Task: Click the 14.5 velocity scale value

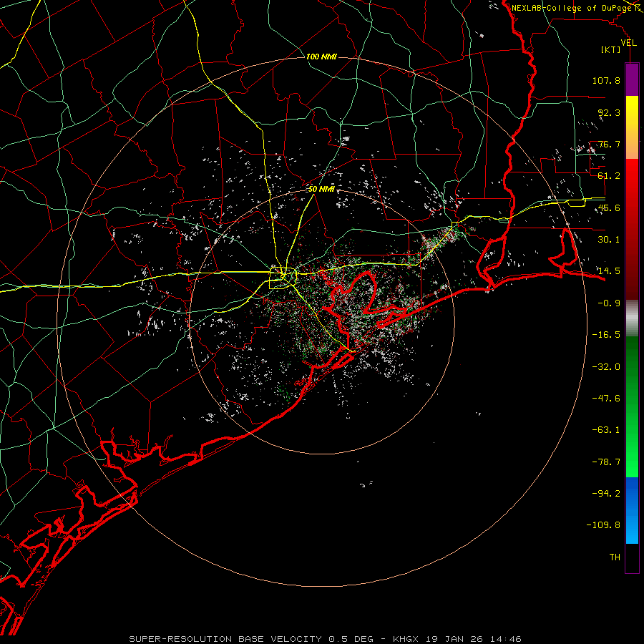Action: click(609, 271)
